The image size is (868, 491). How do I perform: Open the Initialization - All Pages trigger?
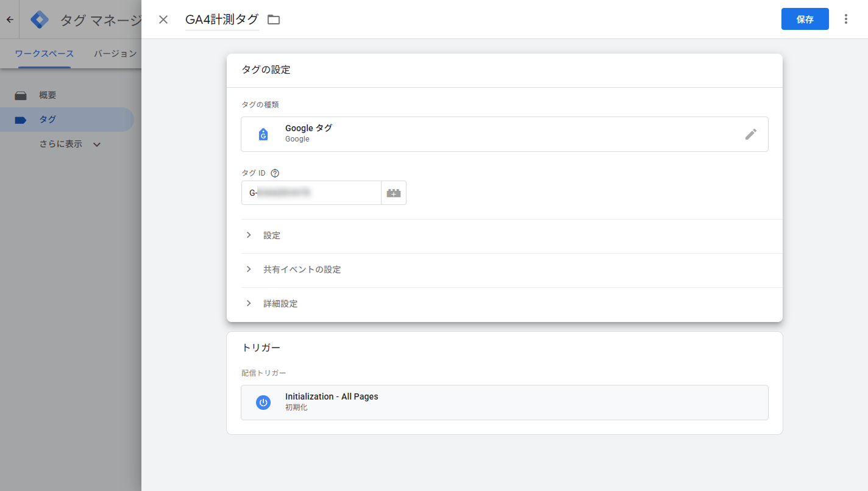(505, 403)
